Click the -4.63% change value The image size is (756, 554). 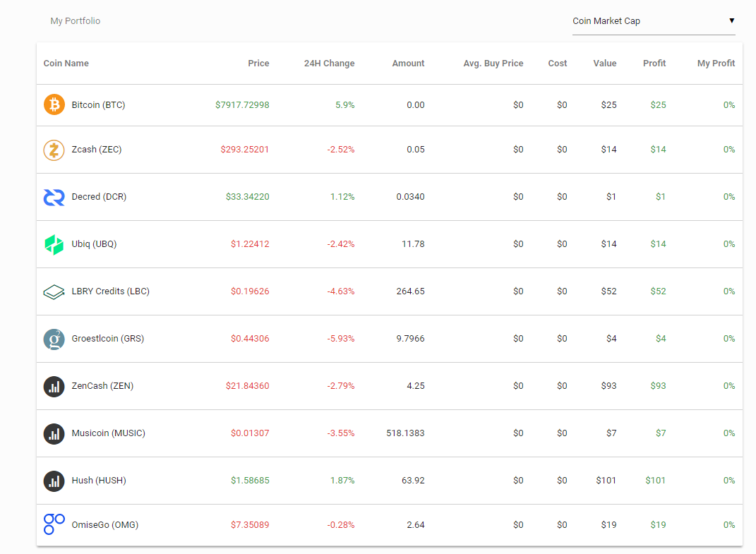341,291
